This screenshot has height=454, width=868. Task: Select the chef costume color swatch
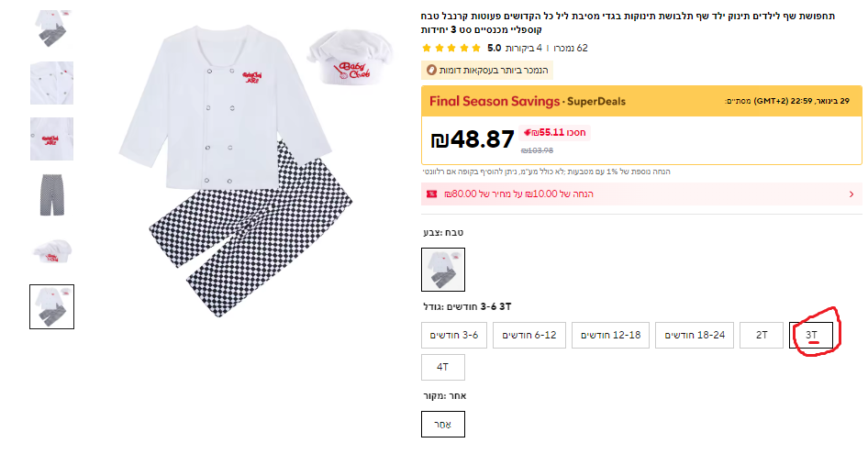pos(443,270)
